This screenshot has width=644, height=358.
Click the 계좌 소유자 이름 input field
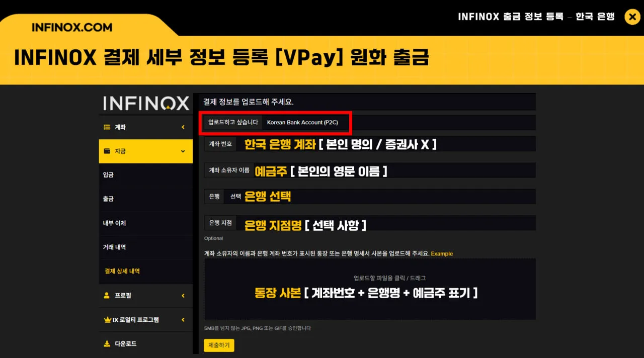(394, 170)
